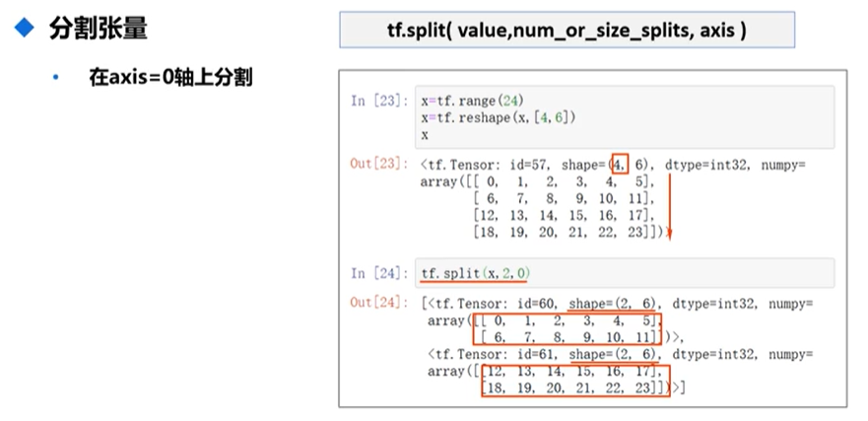This screenshot has width=868, height=421.
Task: Click the text id=61 in Out[24]
Action: (535, 354)
